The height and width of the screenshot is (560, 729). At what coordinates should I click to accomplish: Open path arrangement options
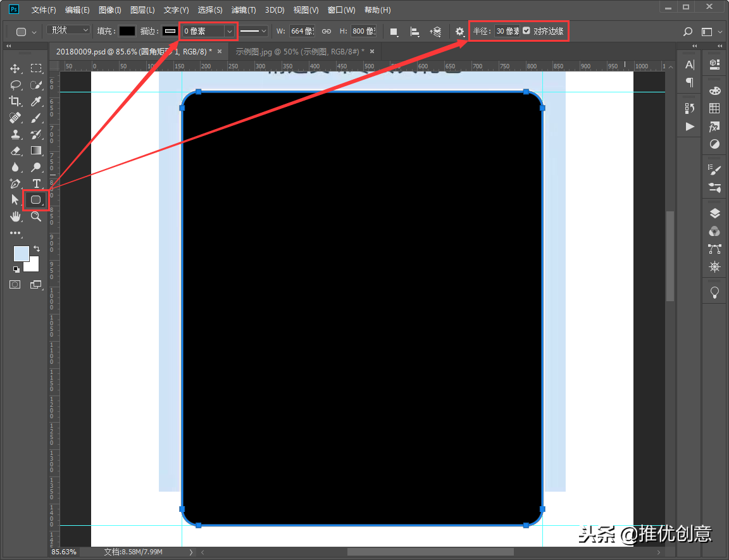tap(435, 32)
